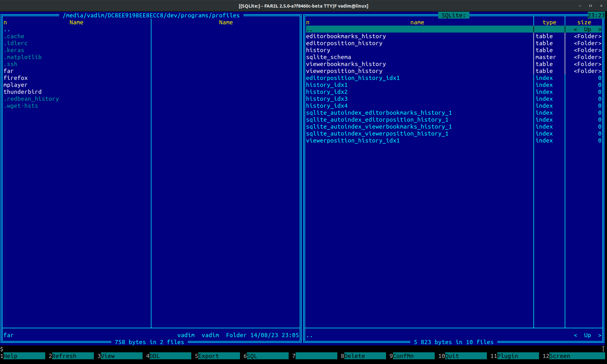Select the sqlite_schema master entry

(328, 57)
